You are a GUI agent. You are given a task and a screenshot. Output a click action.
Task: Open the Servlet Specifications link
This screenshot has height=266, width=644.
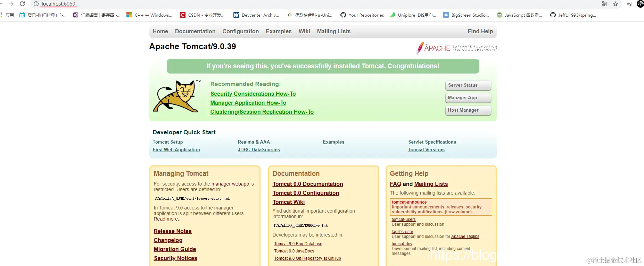click(x=432, y=142)
